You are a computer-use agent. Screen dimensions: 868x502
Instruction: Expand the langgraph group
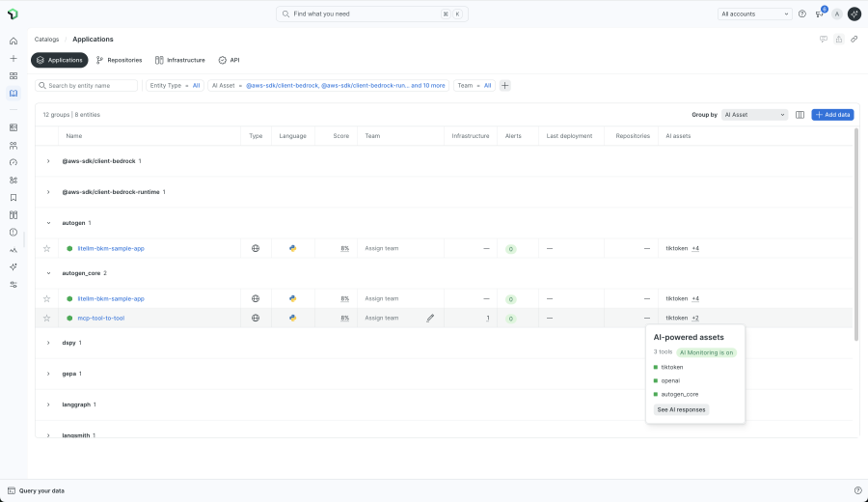point(48,405)
